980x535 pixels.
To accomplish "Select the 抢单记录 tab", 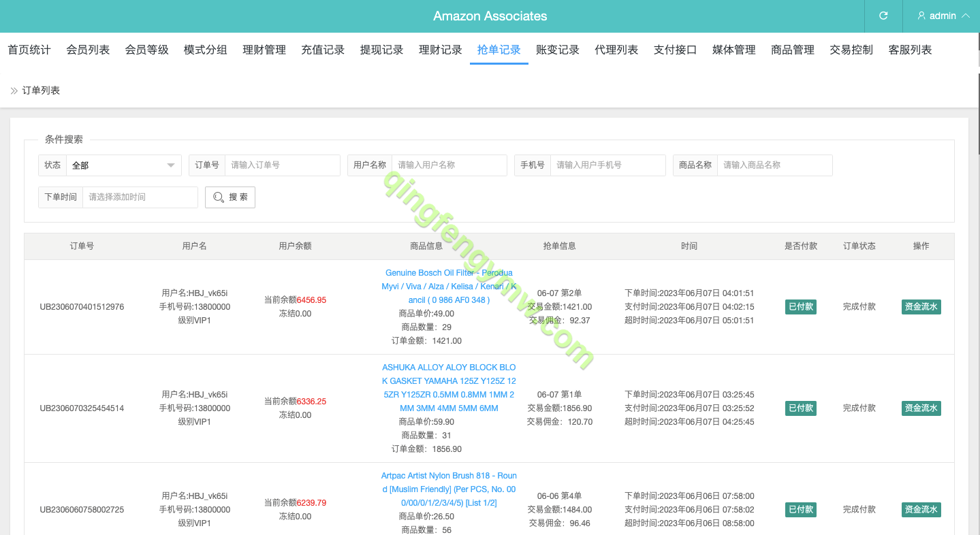I will coord(499,50).
